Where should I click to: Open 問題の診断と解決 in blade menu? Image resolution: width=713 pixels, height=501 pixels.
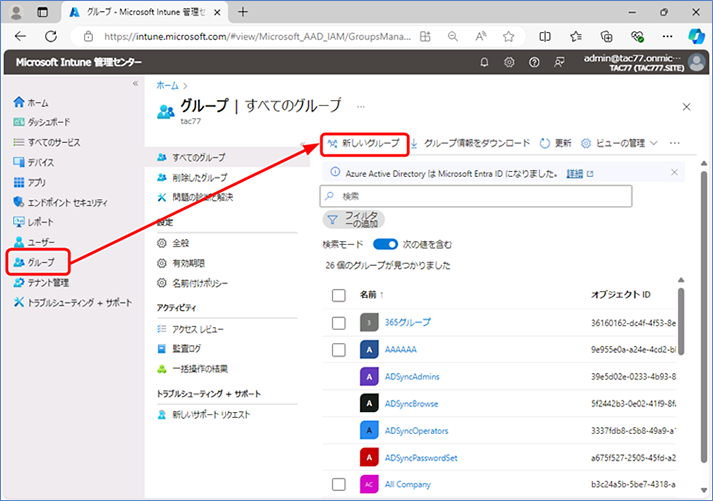click(x=195, y=197)
